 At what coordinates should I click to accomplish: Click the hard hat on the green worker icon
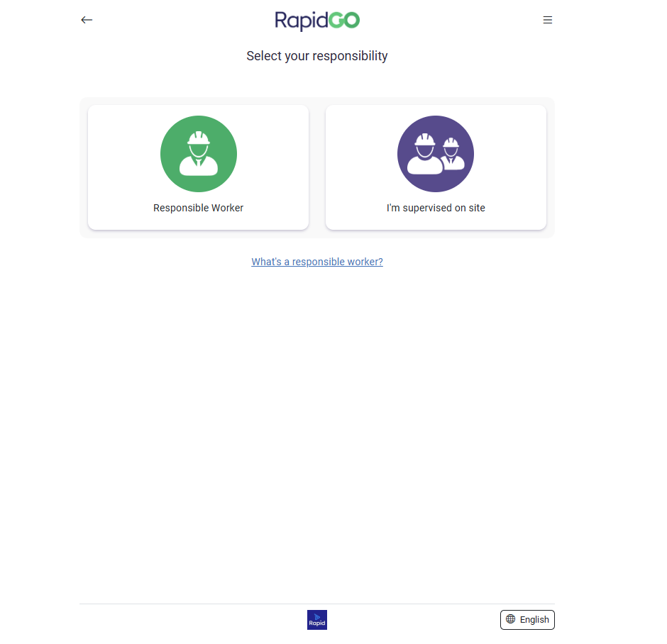pyautogui.click(x=199, y=138)
